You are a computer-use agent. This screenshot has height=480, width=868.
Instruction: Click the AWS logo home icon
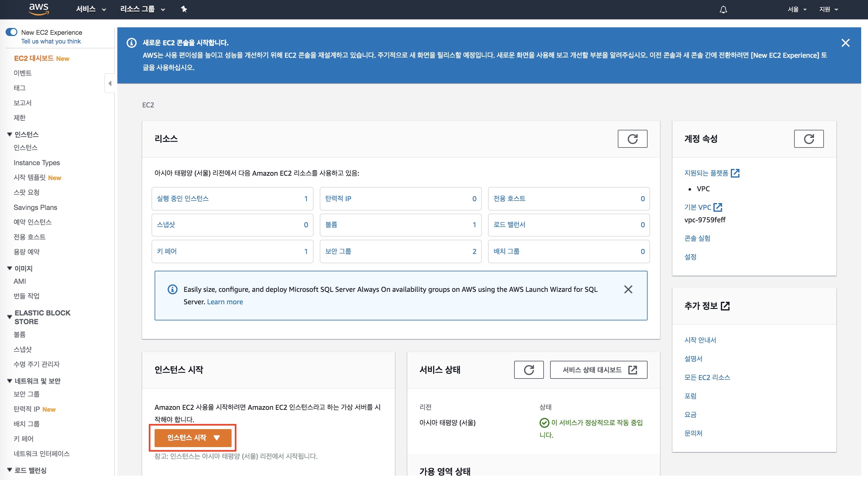click(39, 9)
